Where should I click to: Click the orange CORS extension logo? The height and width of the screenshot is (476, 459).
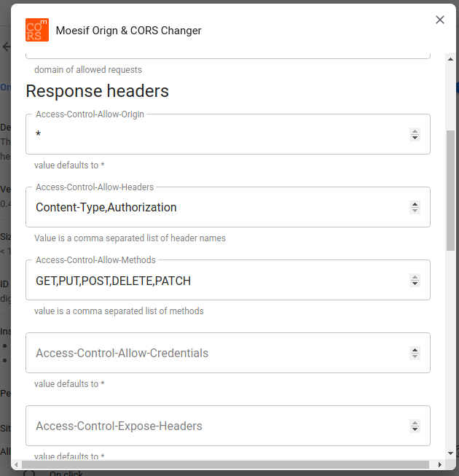click(x=37, y=31)
